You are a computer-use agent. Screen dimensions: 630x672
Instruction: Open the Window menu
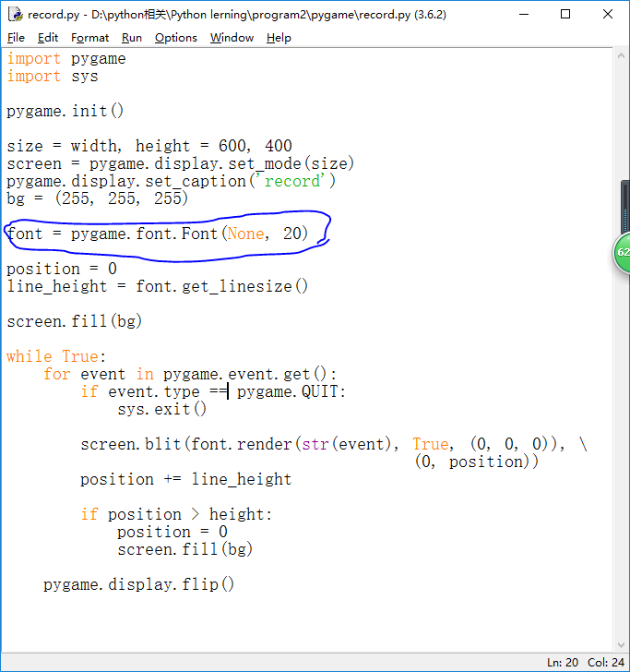232,38
